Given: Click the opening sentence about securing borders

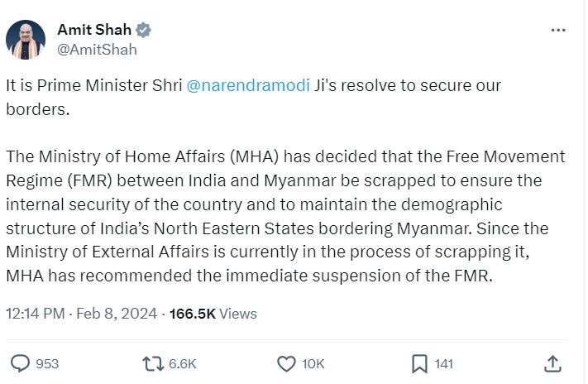Looking at the screenshot, I should (248, 97).
